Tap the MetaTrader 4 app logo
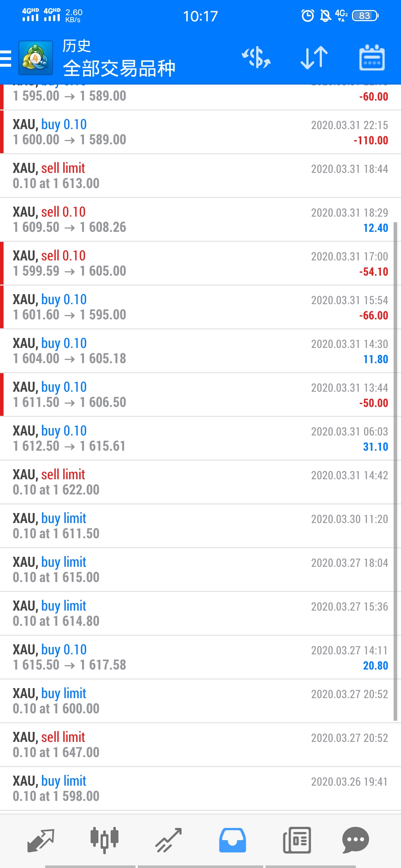The height and width of the screenshot is (868, 401). [x=36, y=58]
